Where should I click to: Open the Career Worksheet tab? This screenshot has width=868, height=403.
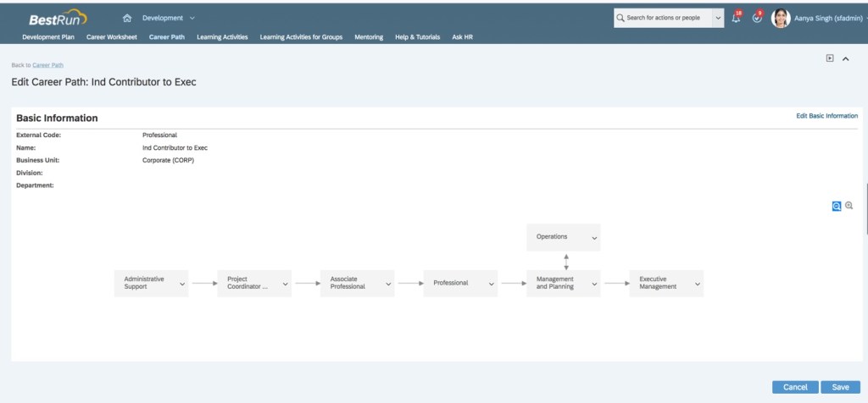pos(111,37)
